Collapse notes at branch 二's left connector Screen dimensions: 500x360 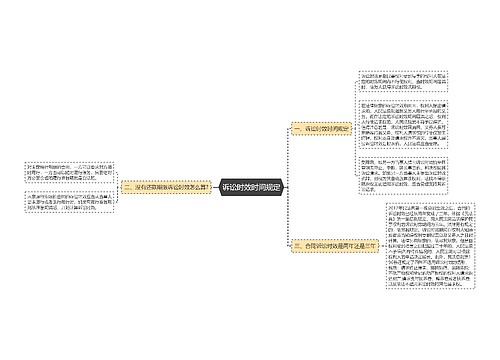tap(119, 187)
